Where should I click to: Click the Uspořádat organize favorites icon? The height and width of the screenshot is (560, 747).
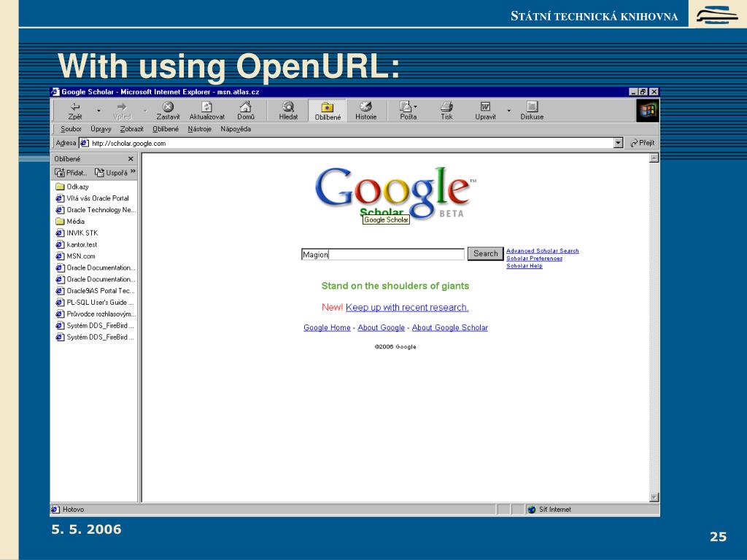(x=99, y=172)
